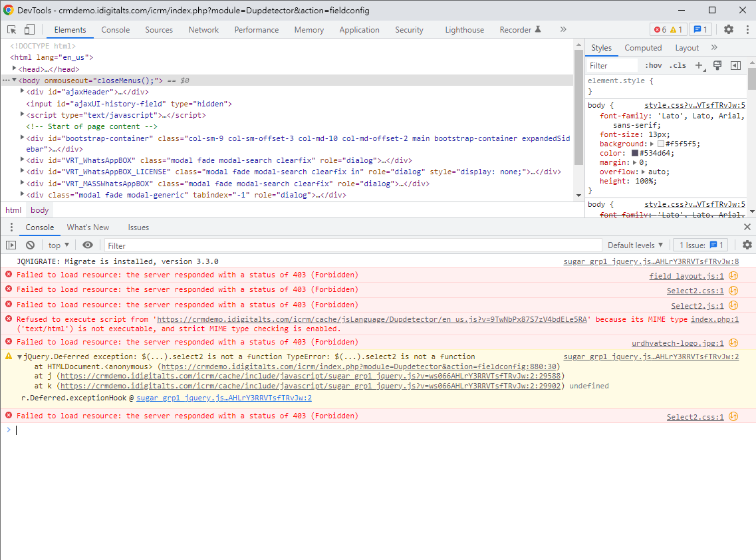The image size is (756, 560).
Task: Open DevTools settings gear in main toolbar
Action: click(729, 29)
